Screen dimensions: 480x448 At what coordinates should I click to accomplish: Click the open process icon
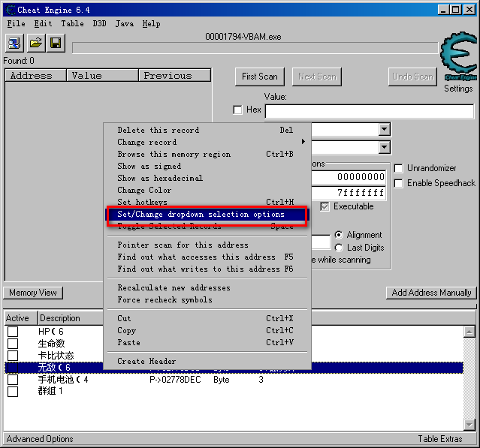point(15,44)
